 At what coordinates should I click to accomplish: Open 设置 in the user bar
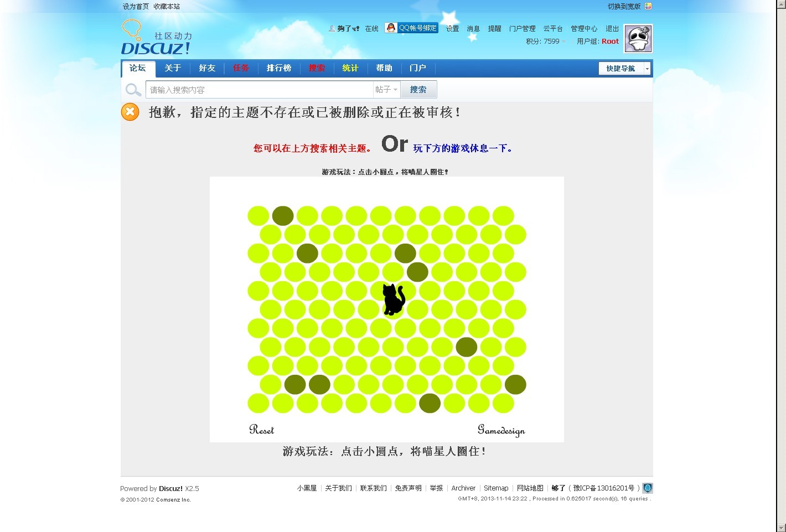(453, 29)
